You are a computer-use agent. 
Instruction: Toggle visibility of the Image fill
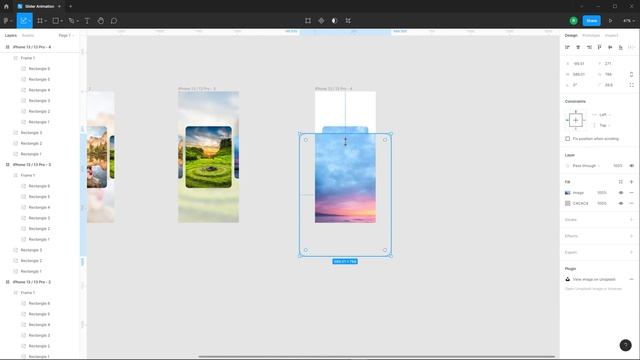tap(621, 193)
